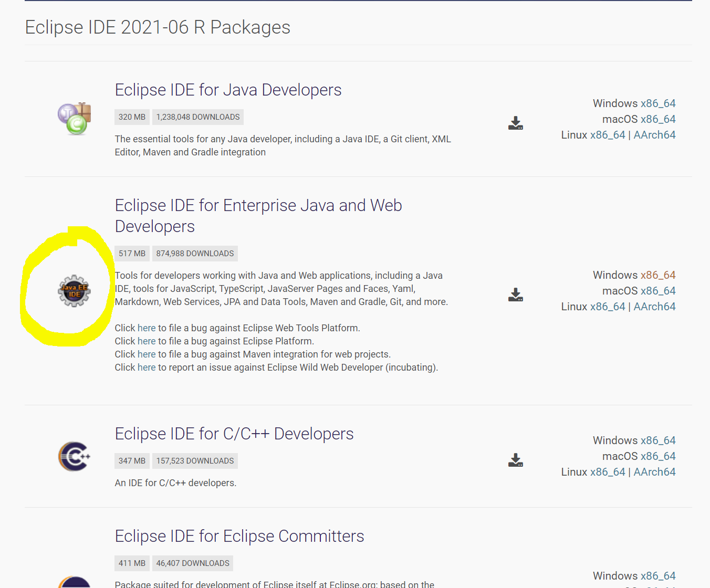Click the 'essential tools for any Java developer' description
The width and height of the screenshot is (710, 588).
(x=283, y=145)
